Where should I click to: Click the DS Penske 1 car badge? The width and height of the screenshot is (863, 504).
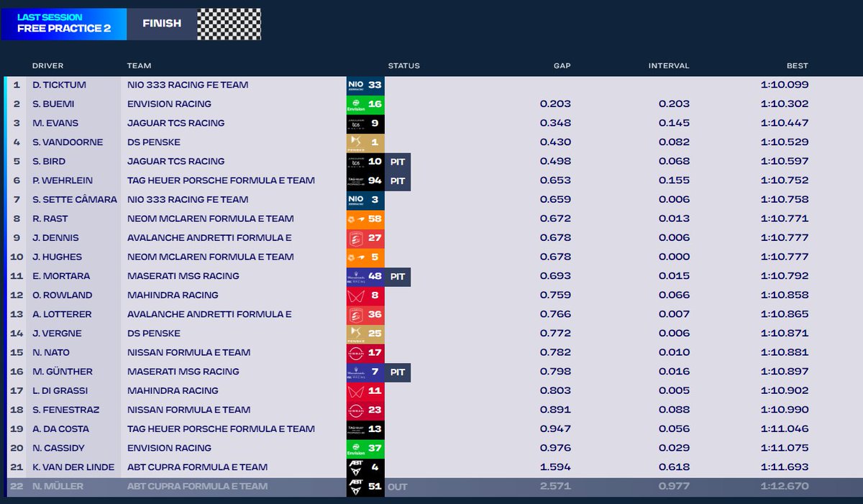click(365, 142)
